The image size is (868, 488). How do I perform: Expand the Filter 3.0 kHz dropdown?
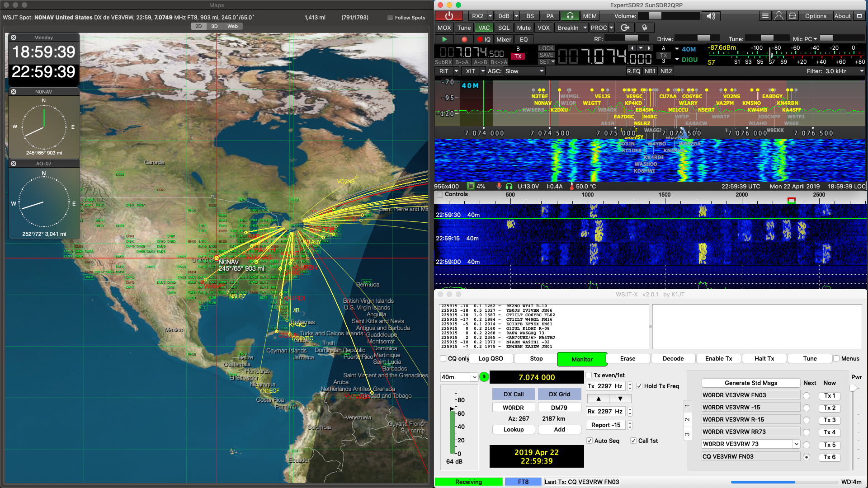(x=844, y=71)
